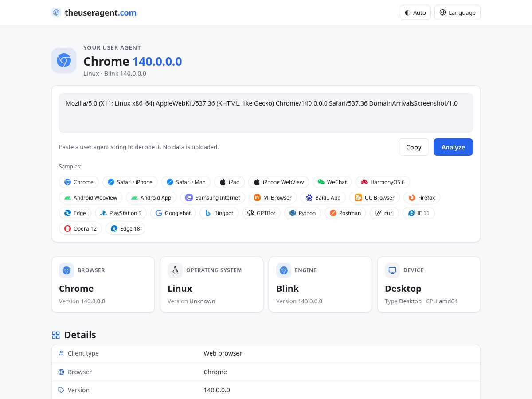Click the Analyze button
Viewport: 532px width, 399px height.
click(453, 147)
